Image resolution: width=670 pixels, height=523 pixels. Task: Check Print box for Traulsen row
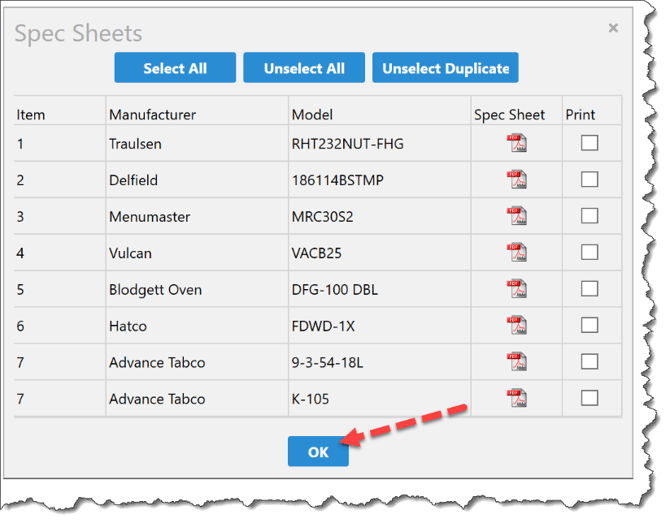click(589, 143)
